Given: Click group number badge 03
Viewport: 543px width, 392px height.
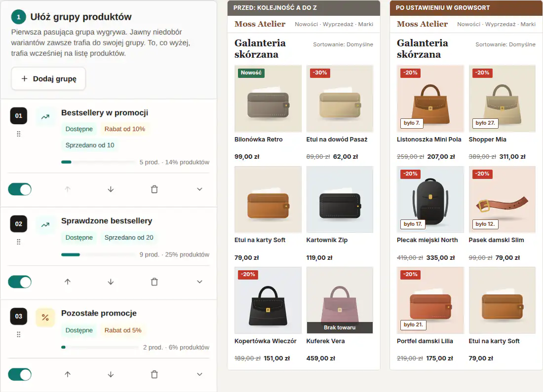Looking at the screenshot, I should 19,316.
